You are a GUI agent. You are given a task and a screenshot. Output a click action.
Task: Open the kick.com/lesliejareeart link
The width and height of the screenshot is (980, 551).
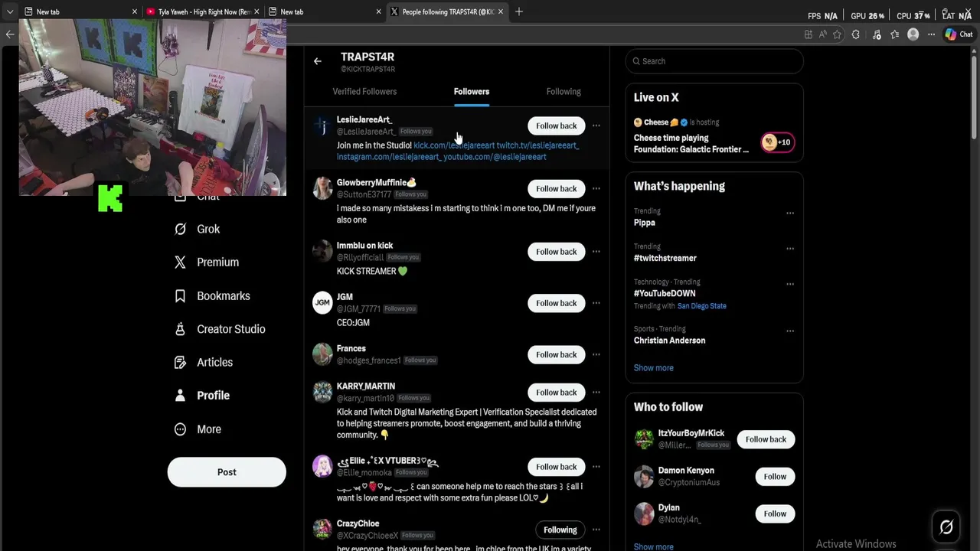[454, 145]
